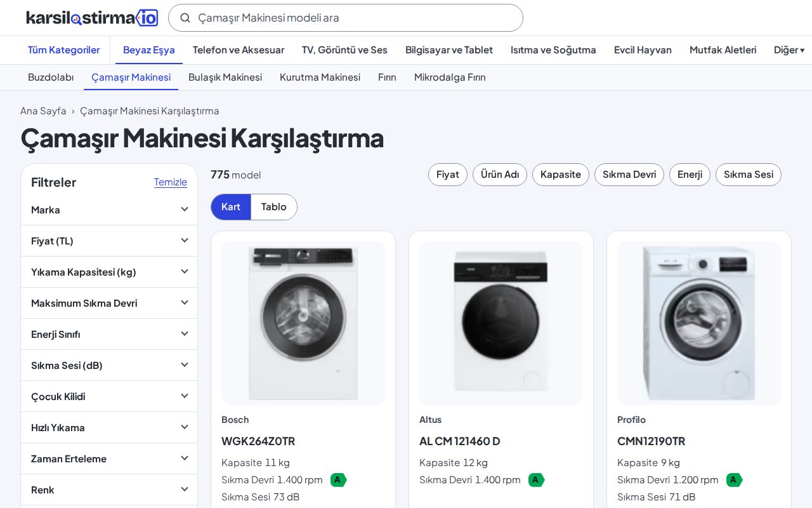This screenshot has height=508, width=812.
Task: Sort by Sıkma Devri
Action: (x=629, y=175)
